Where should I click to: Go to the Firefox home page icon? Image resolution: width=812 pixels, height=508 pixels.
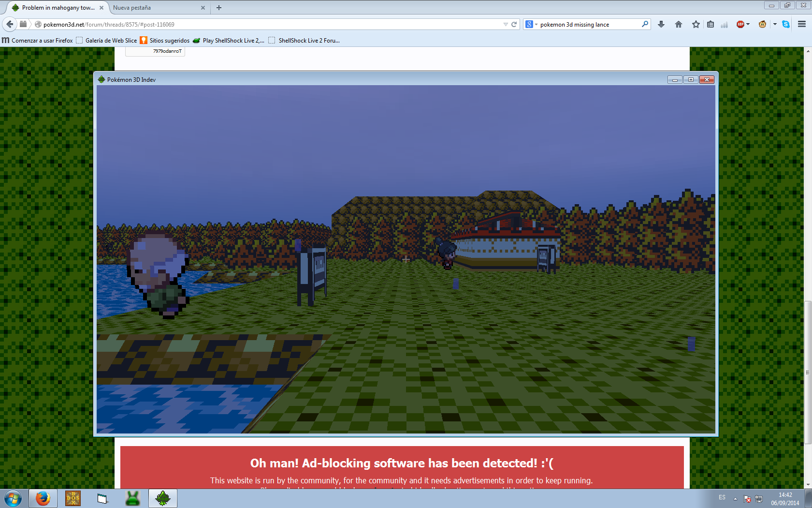pos(679,24)
